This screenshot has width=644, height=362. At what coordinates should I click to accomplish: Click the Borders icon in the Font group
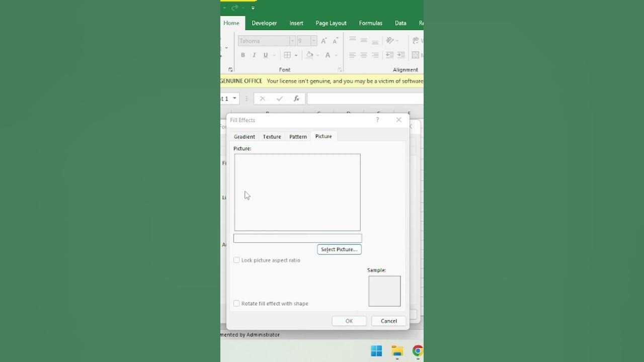(x=287, y=55)
